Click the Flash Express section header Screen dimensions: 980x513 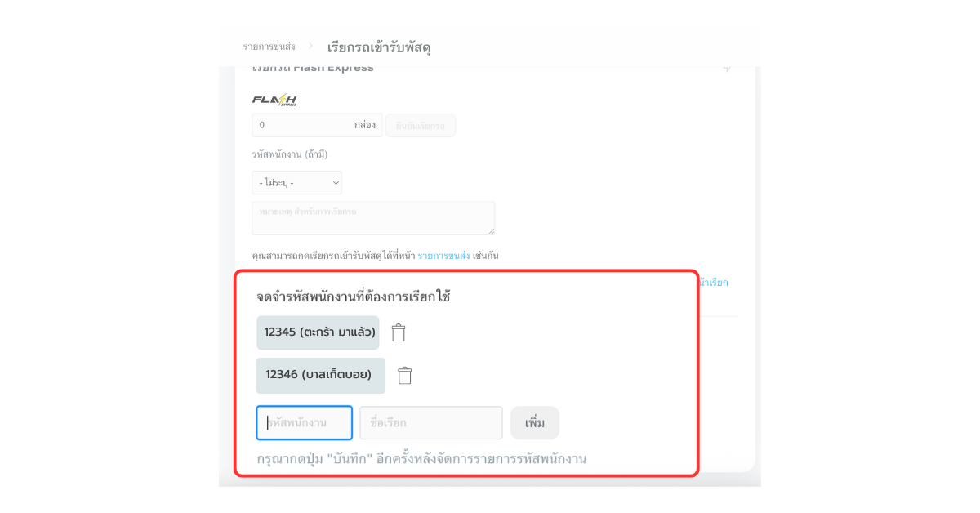[x=314, y=68]
